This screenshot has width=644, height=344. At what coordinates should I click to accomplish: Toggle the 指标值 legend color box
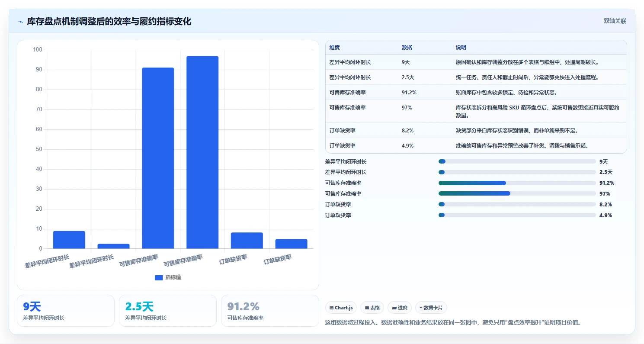coord(159,277)
